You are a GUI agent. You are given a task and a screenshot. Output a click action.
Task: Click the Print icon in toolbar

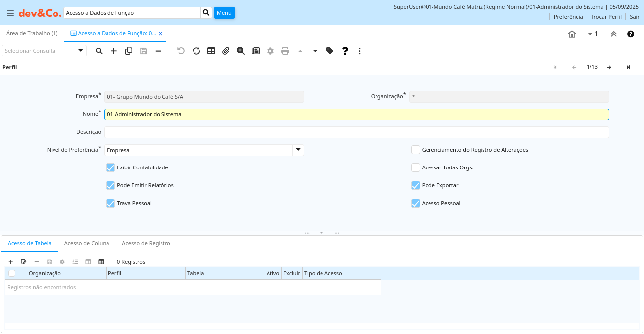(x=285, y=51)
